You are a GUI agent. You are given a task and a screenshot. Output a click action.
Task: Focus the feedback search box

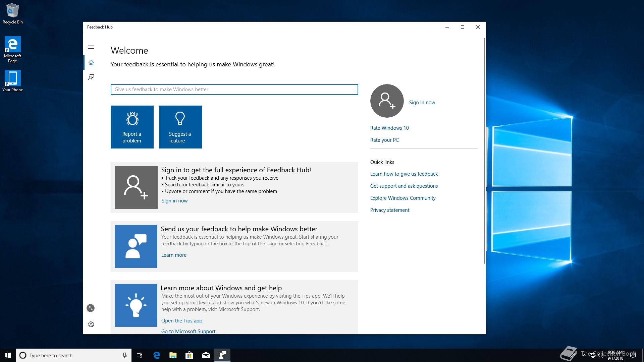pos(234,89)
